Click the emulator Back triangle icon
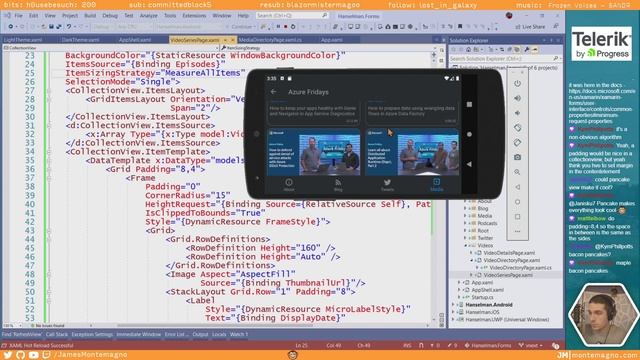Screen dimensions: 640x360 point(518,187)
